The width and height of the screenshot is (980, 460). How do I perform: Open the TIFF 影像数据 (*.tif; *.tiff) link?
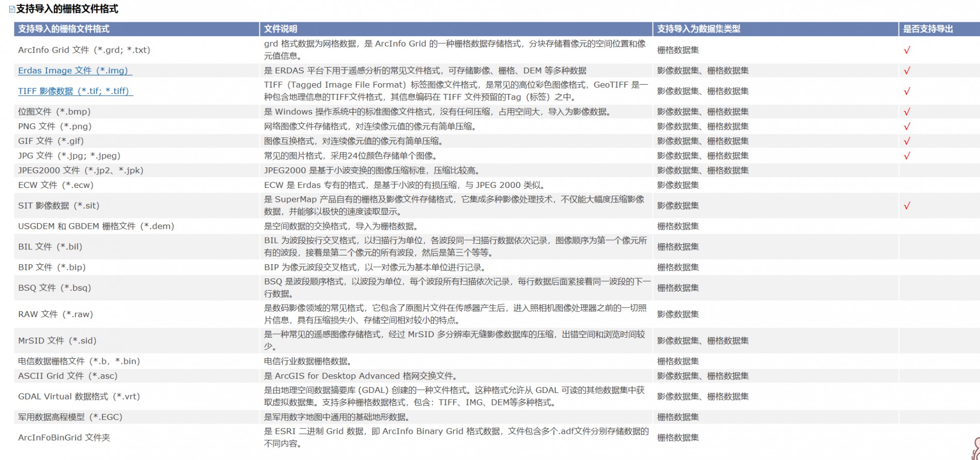click(75, 91)
